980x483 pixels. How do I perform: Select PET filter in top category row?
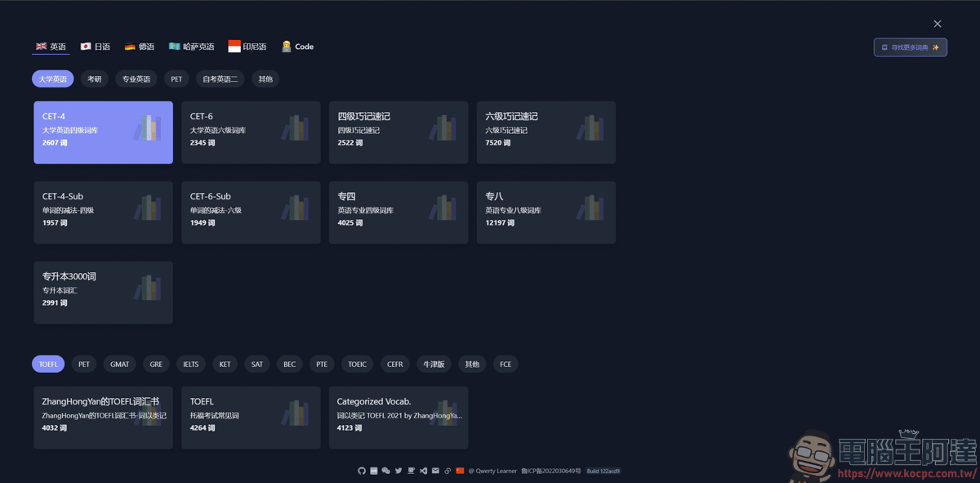(176, 79)
